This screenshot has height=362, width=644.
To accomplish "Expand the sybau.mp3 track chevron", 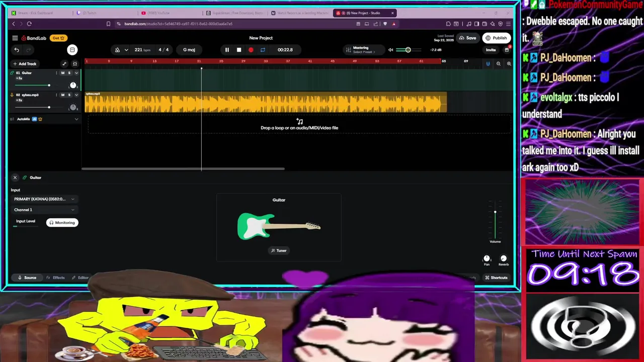I will [x=76, y=95].
